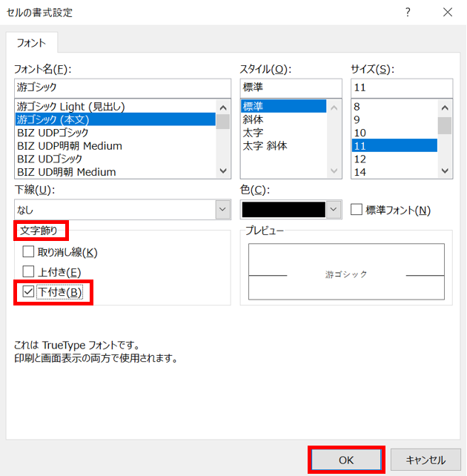Click the サイズ text field
This screenshot has width=467, height=476.
pos(402,87)
